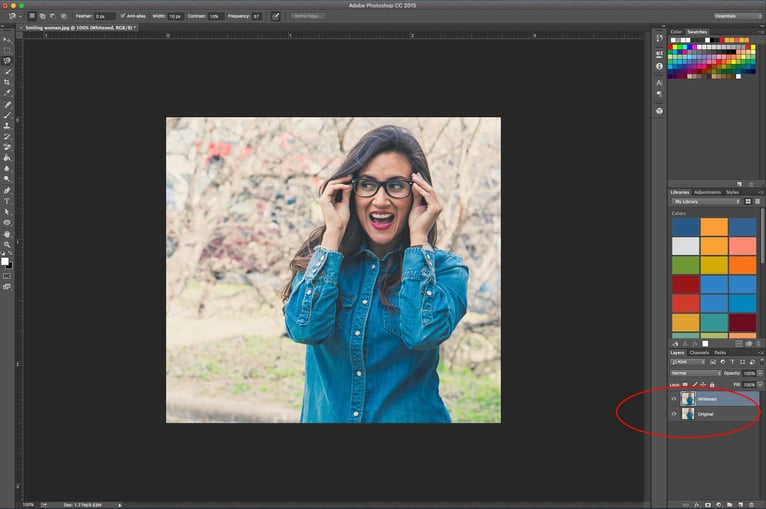Open the layer filter Kind dropdown
The height and width of the screenshot is (509, 766).
(687, 362)
